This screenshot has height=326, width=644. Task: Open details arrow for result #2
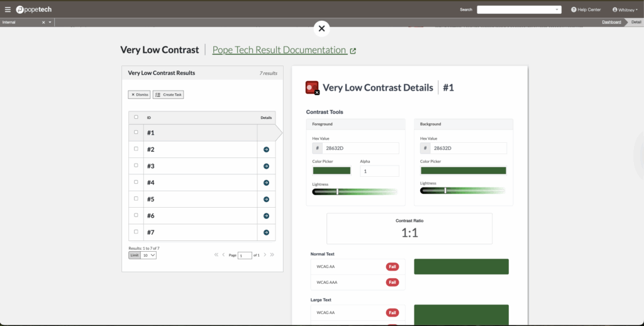266,150
